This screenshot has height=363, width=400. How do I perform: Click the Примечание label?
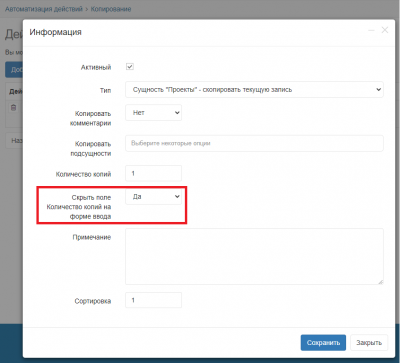92,237
